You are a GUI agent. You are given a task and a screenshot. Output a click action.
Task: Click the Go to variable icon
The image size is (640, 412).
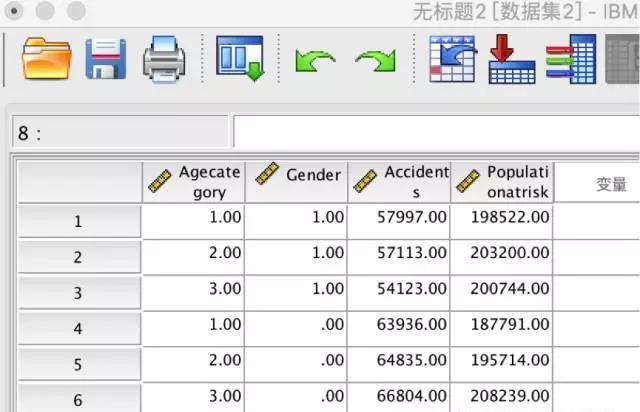coord(511,59)
